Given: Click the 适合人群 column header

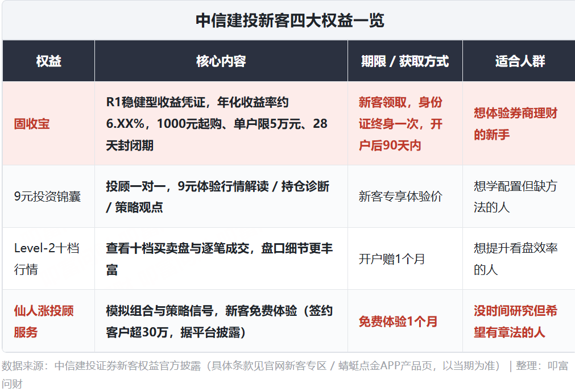Looking at the screenshot, I should click(x=520, y=61).
